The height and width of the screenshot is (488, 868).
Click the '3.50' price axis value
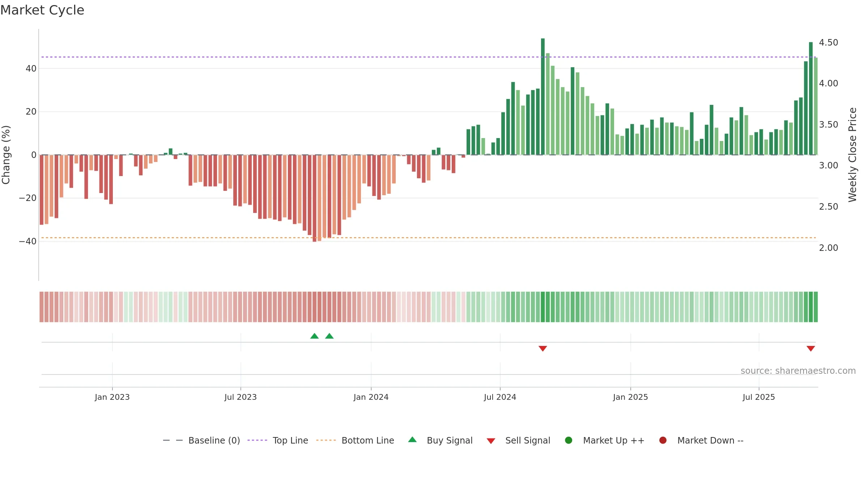tap(829, 125)
